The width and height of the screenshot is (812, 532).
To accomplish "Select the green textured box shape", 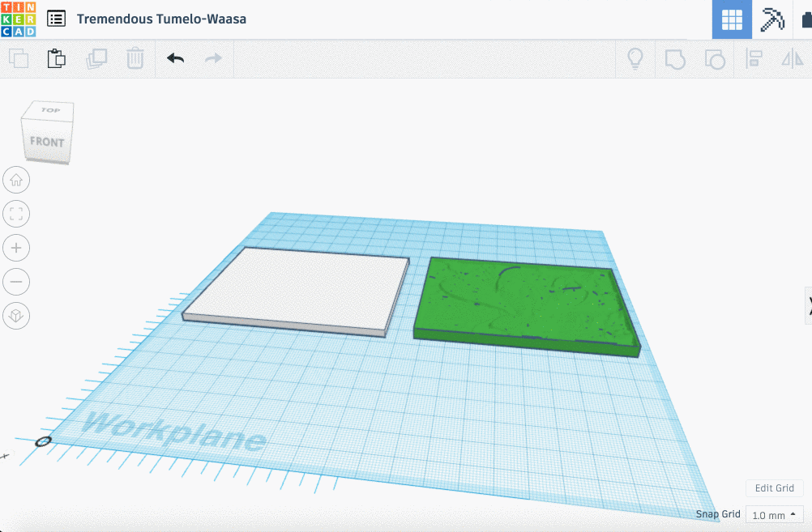I will coord(527,306).
